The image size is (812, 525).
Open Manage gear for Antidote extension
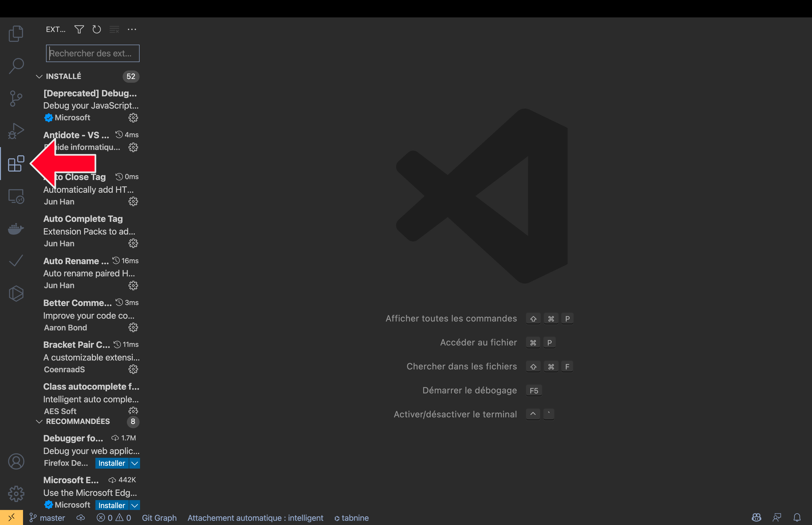pyautogui.click(x=133, y=147)
